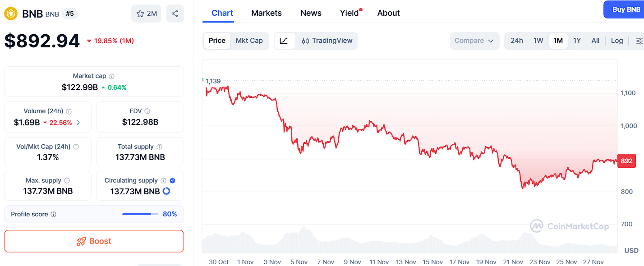644x266 pixels.
Task: Select the 1Y time range
Action: (577, 41)
